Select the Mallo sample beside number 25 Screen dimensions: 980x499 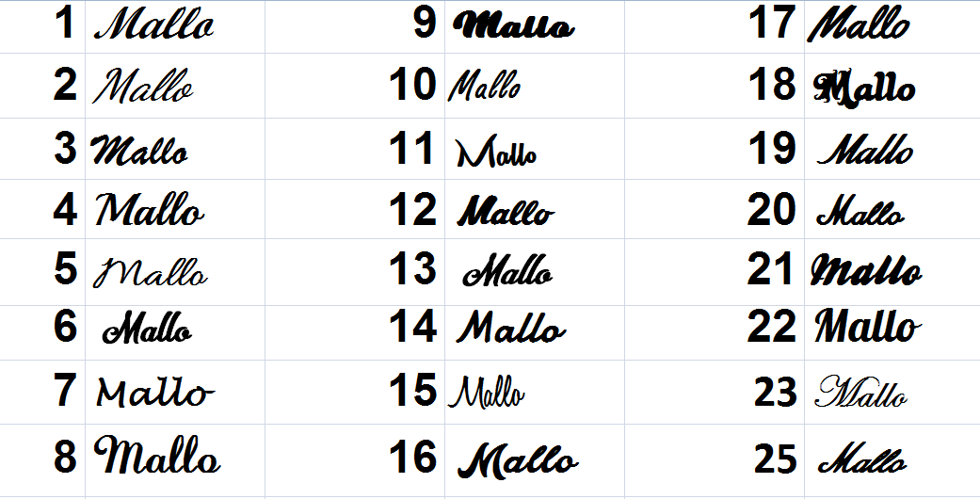click(862, 459)
